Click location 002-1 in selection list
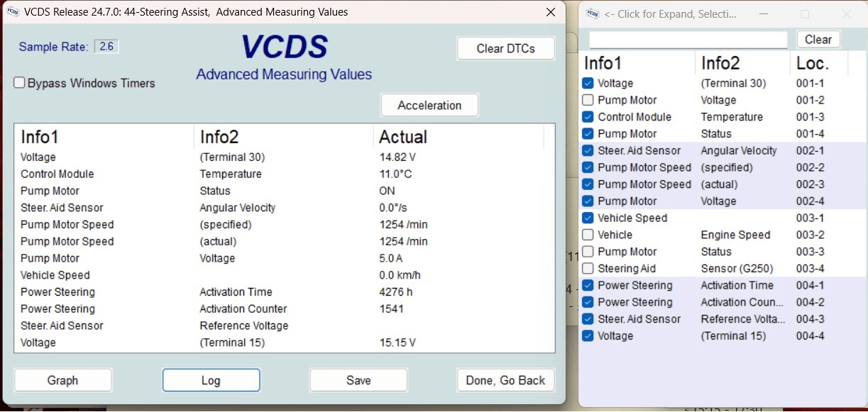This screenshot has height=412, width=868. coord(811,150)
